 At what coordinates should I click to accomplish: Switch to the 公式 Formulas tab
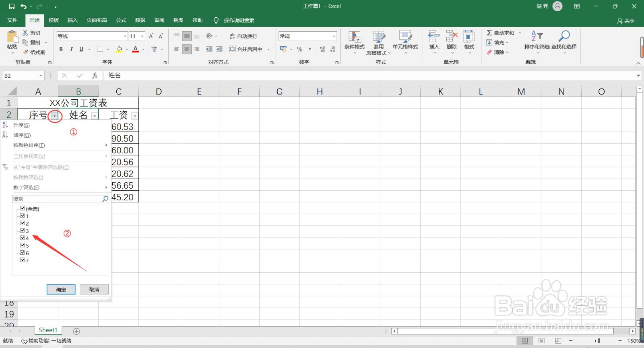(x=121, y=20)
